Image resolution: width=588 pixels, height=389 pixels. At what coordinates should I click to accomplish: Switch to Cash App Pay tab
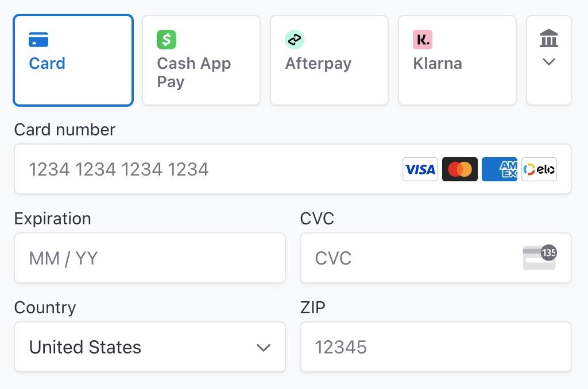202,60
